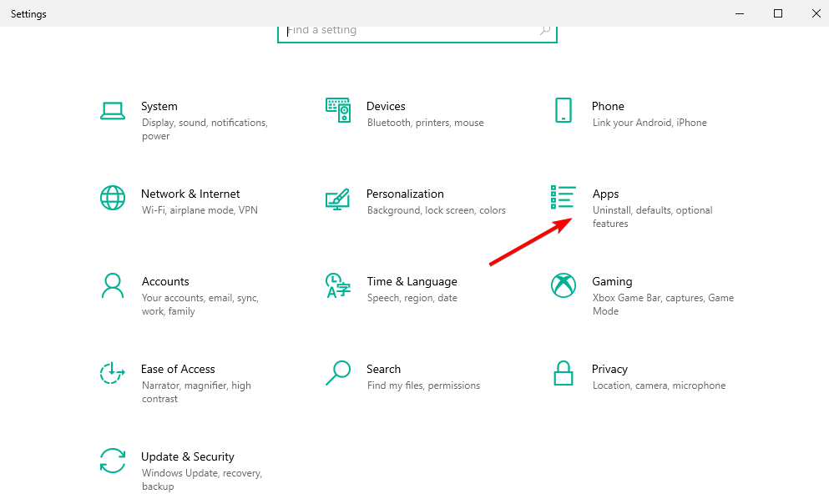The width and height of the screenshot is (829, 504).
Task: Maximize the Settings window
Action: point(778,13)
